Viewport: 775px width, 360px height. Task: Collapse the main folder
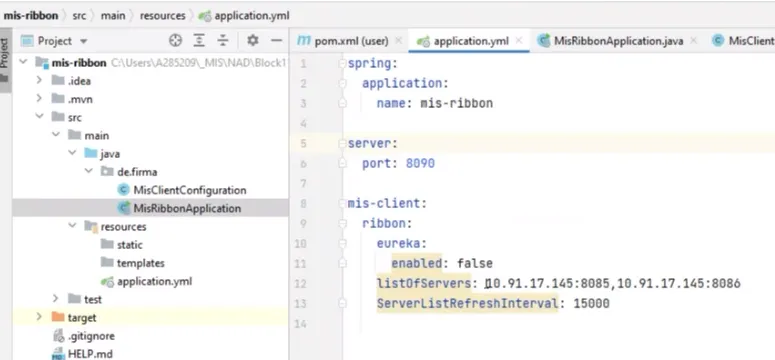pos(56,135)
